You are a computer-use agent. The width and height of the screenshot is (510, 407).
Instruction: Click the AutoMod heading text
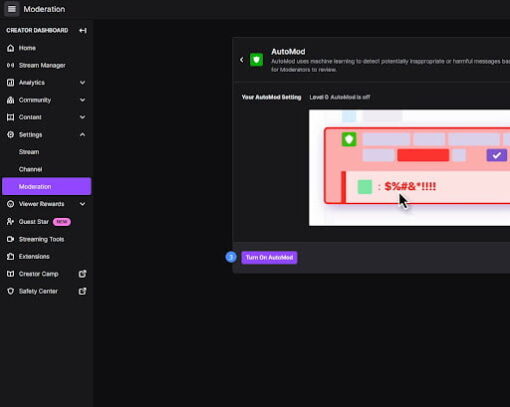288,52
